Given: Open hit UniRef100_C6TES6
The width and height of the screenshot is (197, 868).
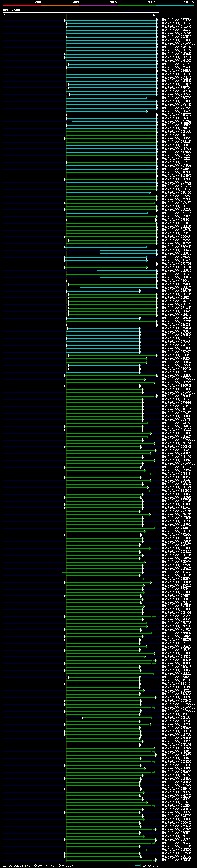Looking at the screenshot, I should [176, 20].
